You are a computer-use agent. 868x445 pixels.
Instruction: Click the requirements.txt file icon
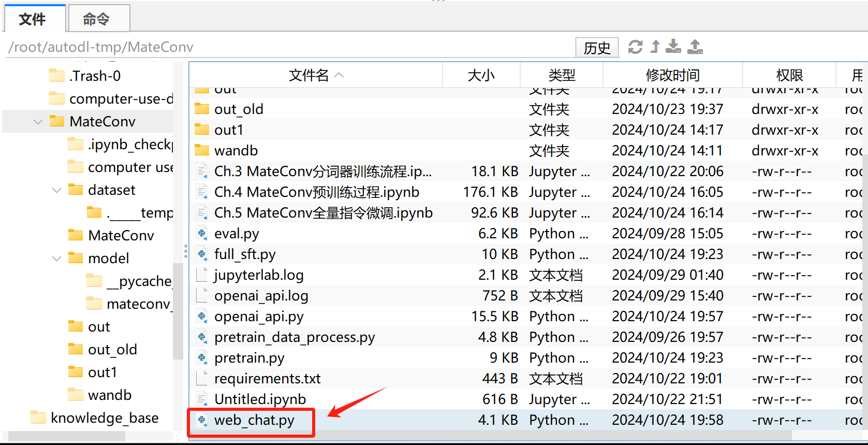pos(202,378)
